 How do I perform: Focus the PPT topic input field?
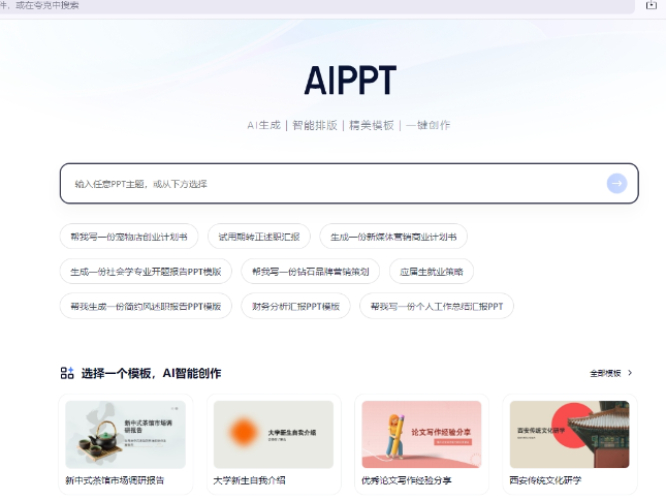349,184
